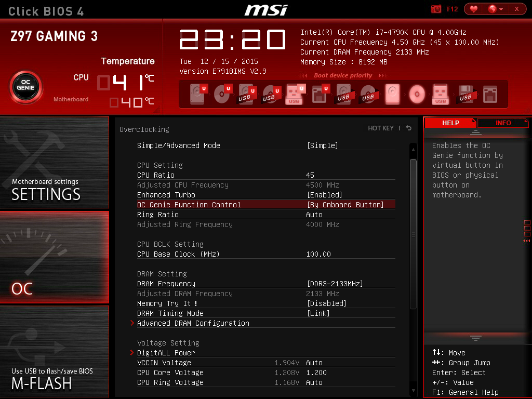Select CPU Base Clock value 100.00

click(x=318, y=254)
